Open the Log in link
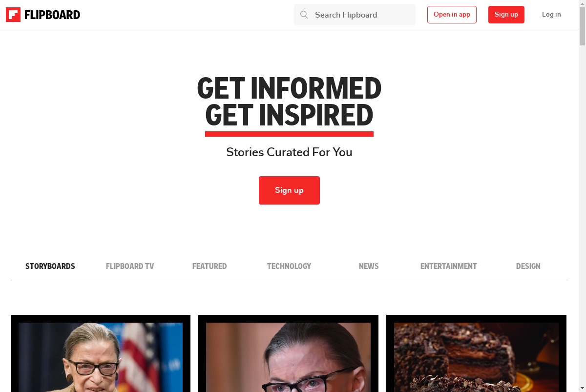The height and width of the screenshot is (392, 586). pyautogui.click(x=551, y=15)
